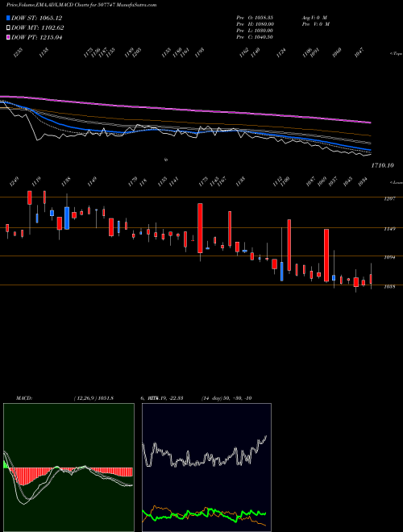Click the '(12,26,9)' MACD parameters text
Viewport: 403px width, 532px height.
click(x=85, y=398)
